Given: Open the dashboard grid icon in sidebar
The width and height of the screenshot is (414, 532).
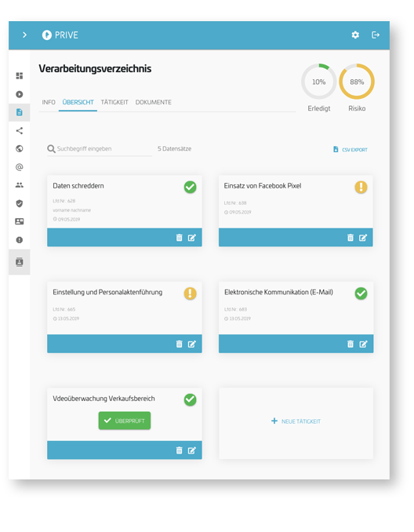Looking at the screenshot, I should coord(20,75).
